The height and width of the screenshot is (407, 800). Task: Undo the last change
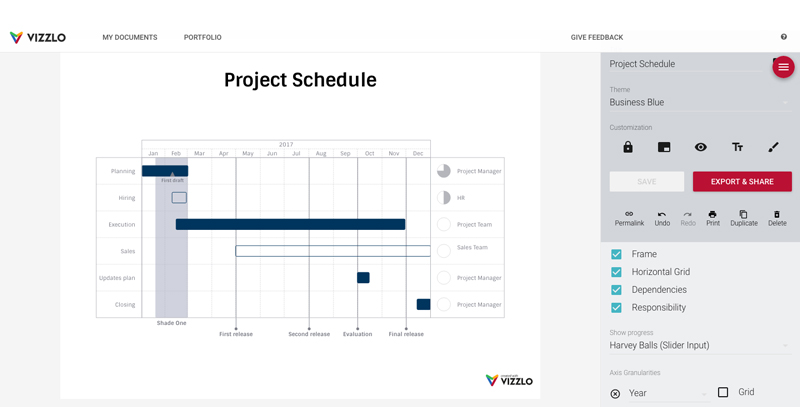662,218
